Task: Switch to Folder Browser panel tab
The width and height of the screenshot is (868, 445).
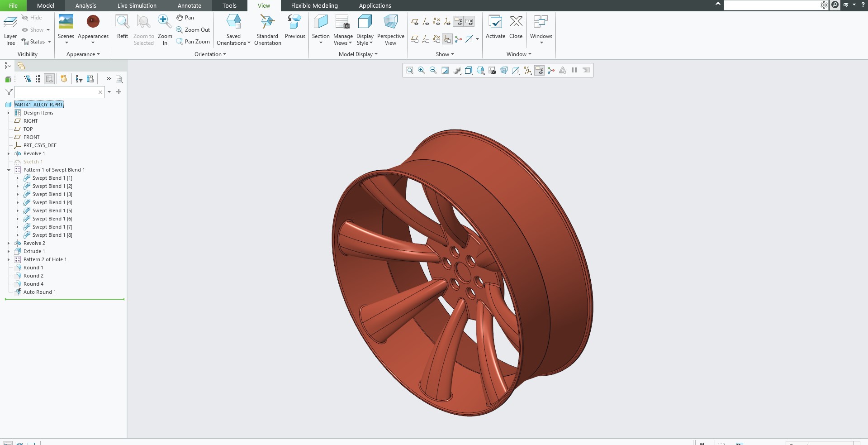Action: (x=21, y=66)
